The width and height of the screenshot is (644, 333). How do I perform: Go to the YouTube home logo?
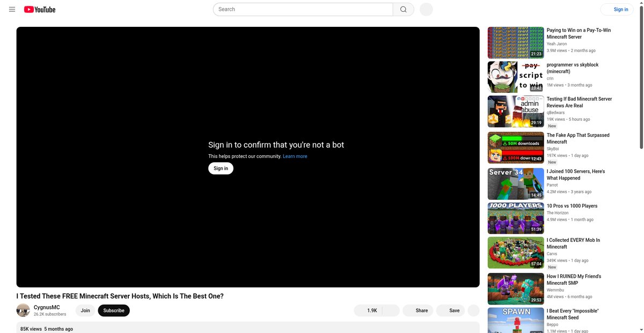40,9
